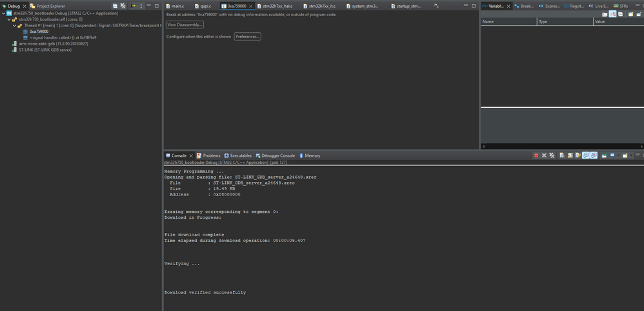Collapse stm32h750_bootloader Debug launch node
Image resolution: width=644 pixels, height=311 pixels.
[x=4, y=14]
